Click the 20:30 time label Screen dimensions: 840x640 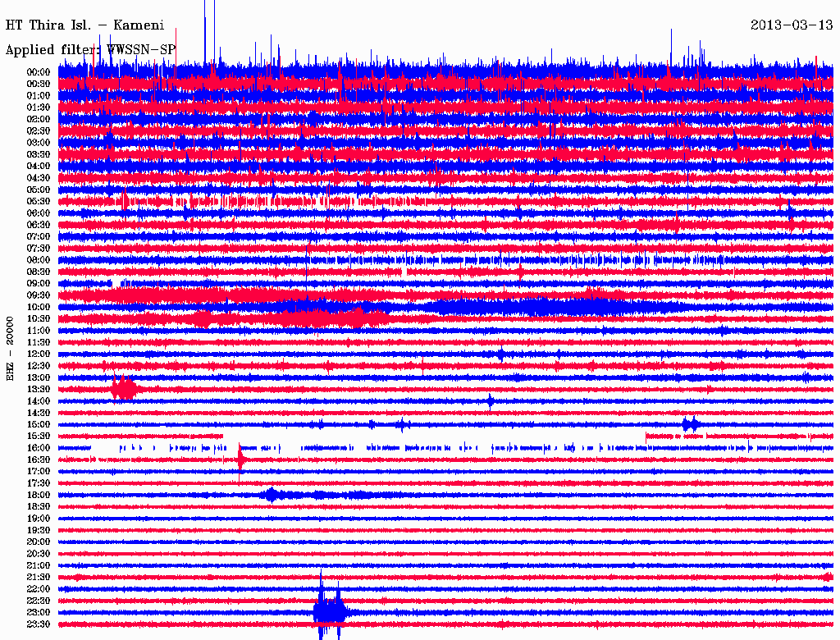point(39,554)
